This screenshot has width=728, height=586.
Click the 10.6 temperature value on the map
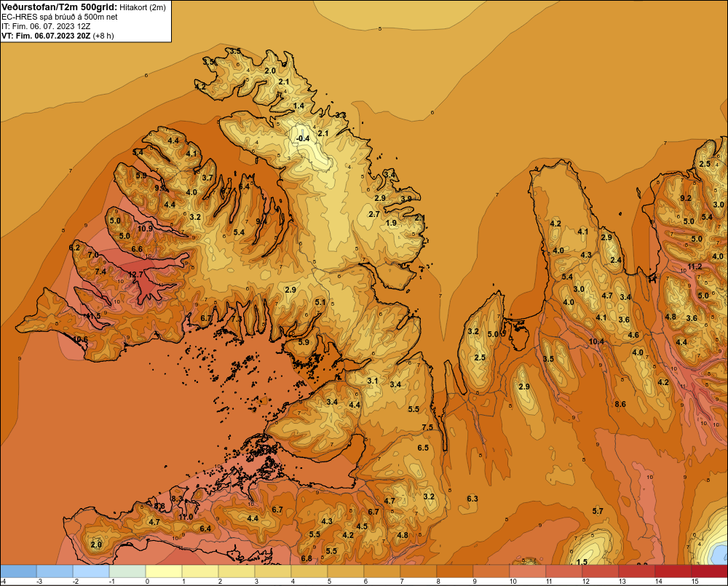80,339
